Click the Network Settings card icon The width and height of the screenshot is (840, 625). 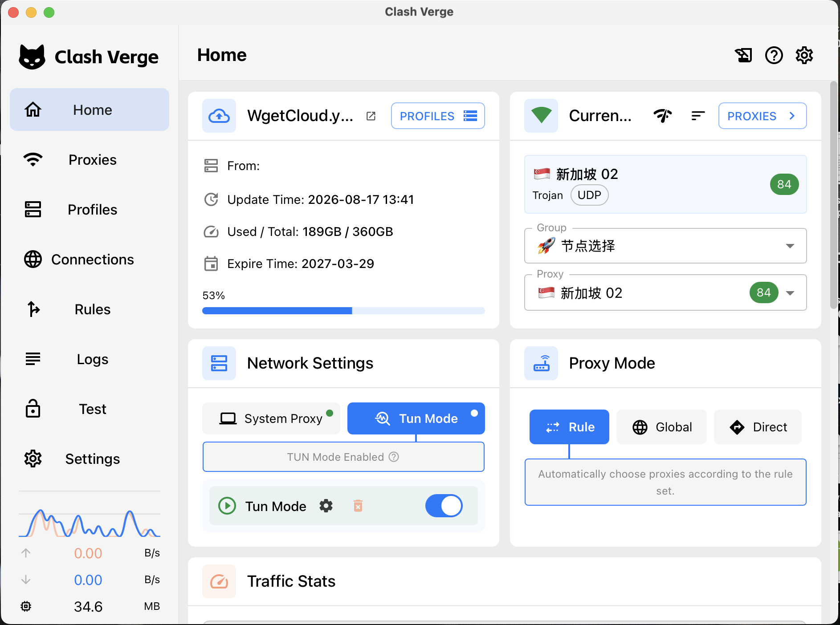coord(219,363)
